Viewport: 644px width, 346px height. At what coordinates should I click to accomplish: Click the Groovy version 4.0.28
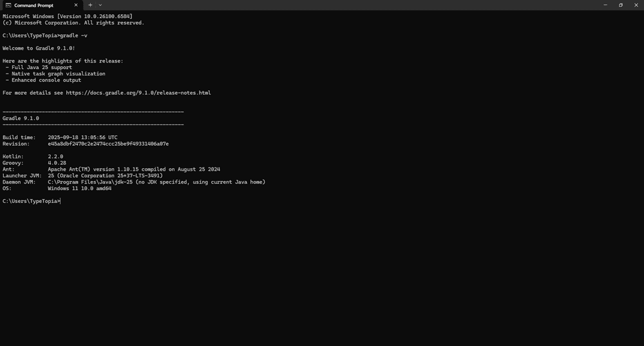[57, 163]
